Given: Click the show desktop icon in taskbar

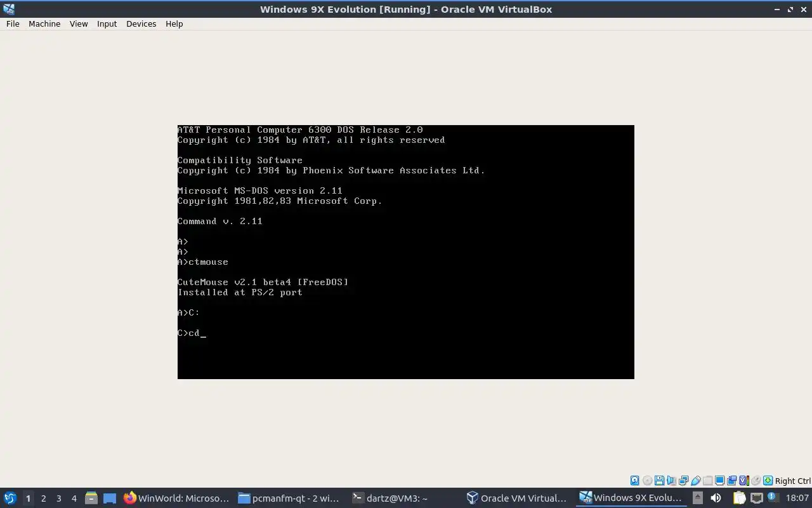Looking at the screenshot, I should click(109, 498).
